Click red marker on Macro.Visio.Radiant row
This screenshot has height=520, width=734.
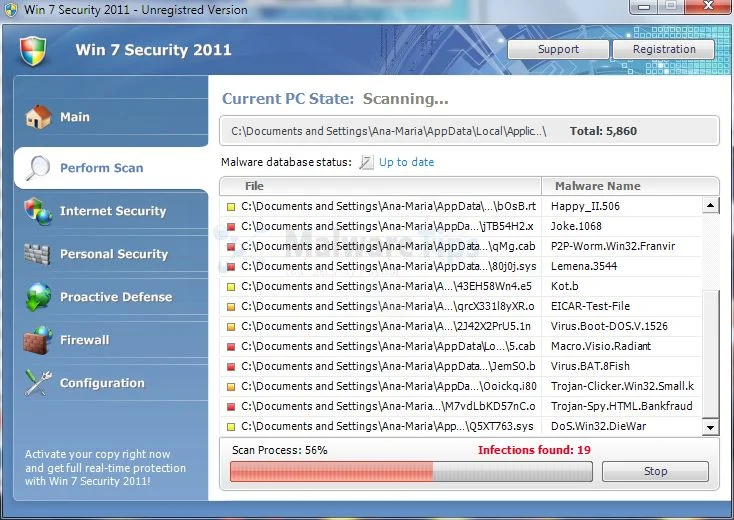click(x=231, y=347)
